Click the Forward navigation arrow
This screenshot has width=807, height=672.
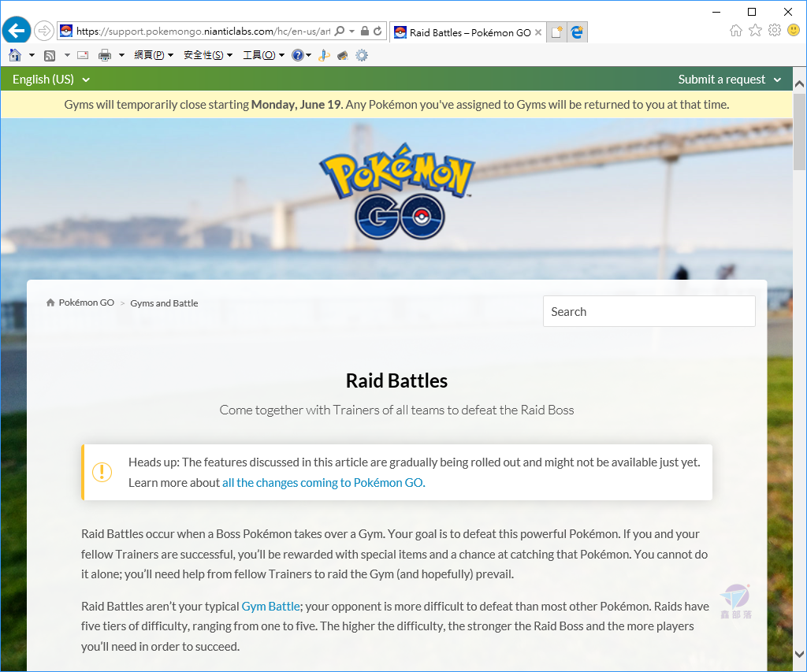point(44,31)
